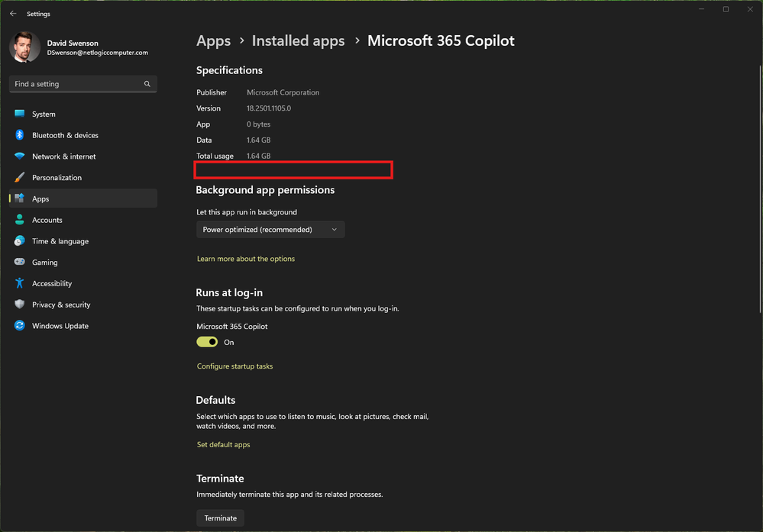Image resolution: width=763 pixels, height=532 pixels.
Task: Open Privacy & security settings
Action: tap(82, 305)
